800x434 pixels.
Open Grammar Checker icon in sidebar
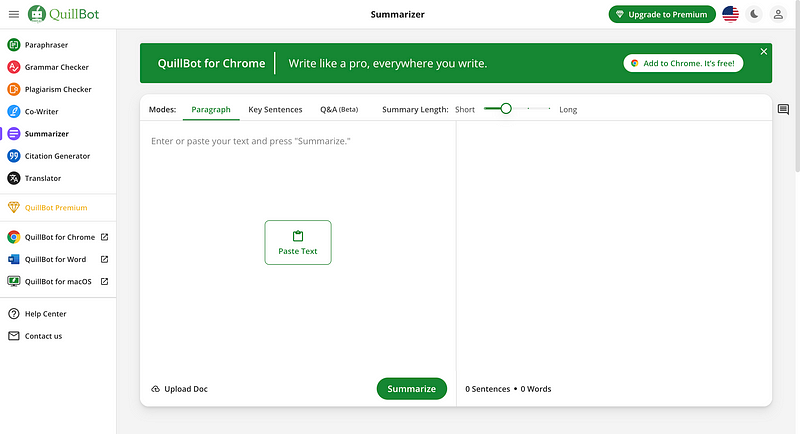(14, 67)
